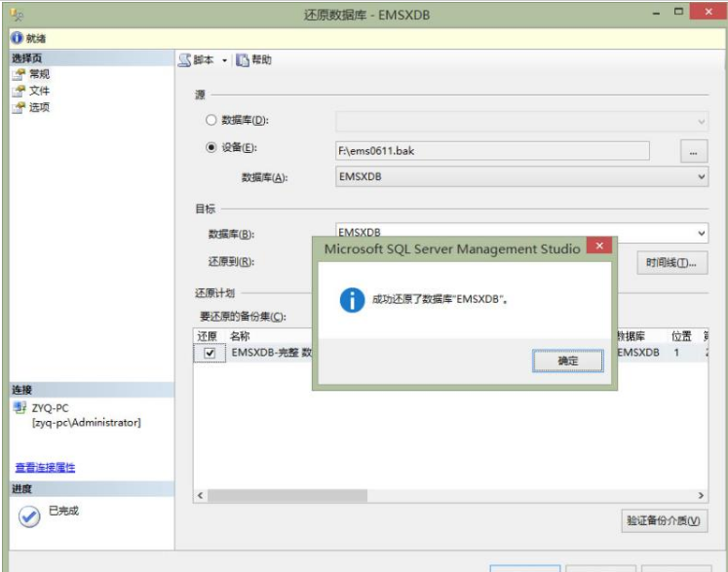This screenshot has height=572, width=728.
Task: Close the Microsoft SQL Server Management Studio dialog
Action: pyautogui.click(x=599, y=246)
